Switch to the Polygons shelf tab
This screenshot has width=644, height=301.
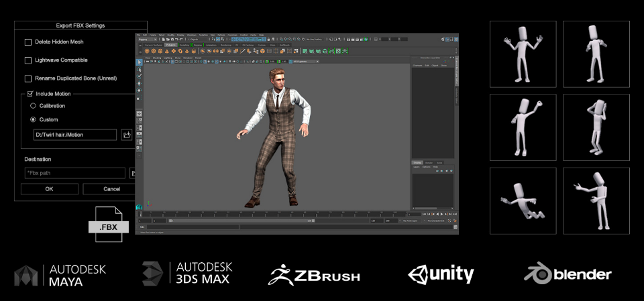click(x=171, y=45)
